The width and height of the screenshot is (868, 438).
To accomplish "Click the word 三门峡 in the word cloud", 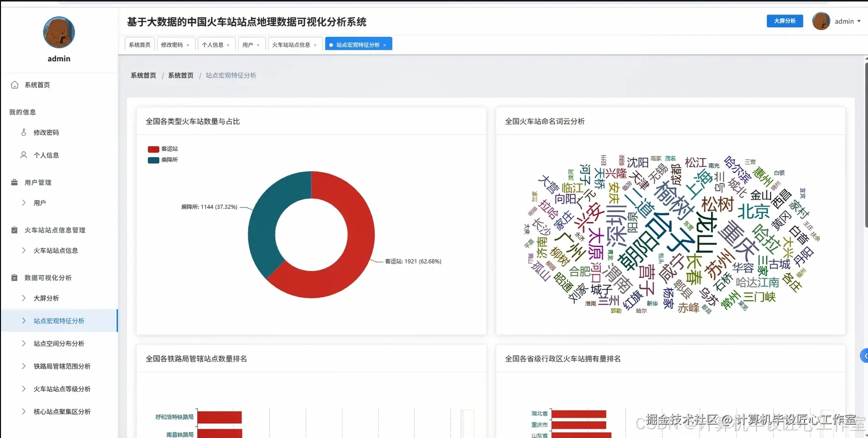I will click(x=759, y=296).
